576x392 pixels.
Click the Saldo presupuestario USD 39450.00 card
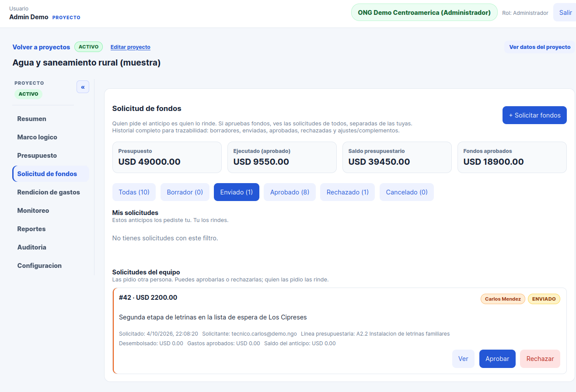coord(397,157)
